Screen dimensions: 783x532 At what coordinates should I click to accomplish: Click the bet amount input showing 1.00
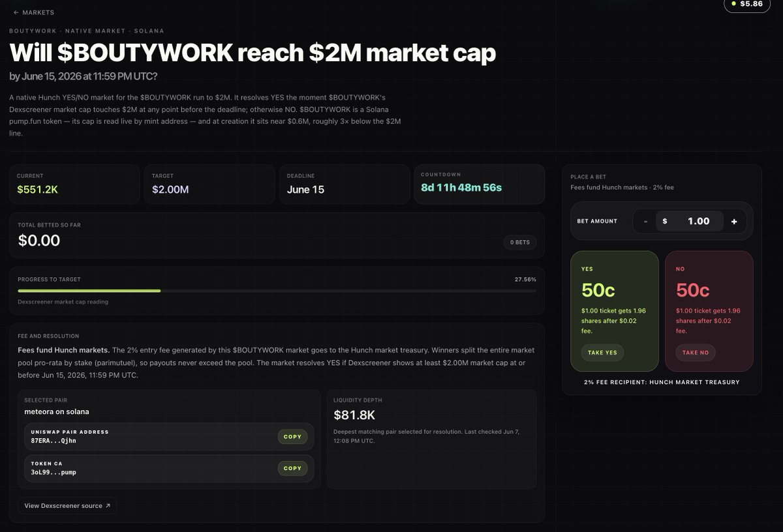690,221
